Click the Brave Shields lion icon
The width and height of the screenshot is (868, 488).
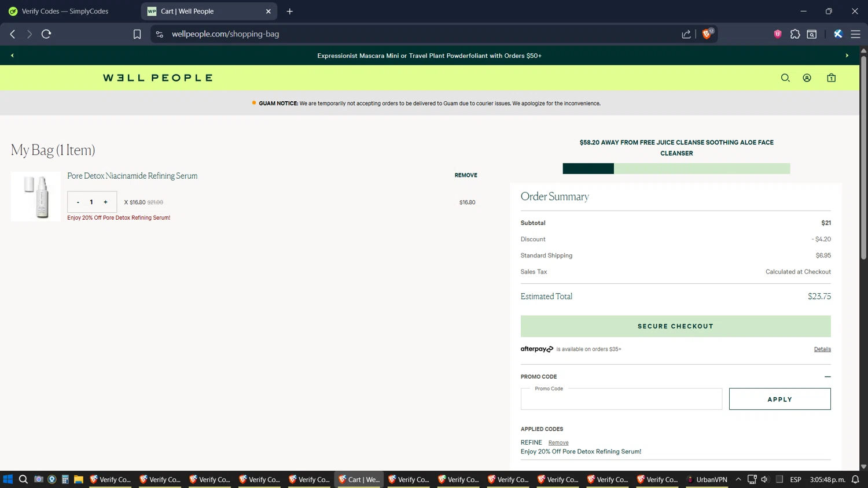[707, 34]
